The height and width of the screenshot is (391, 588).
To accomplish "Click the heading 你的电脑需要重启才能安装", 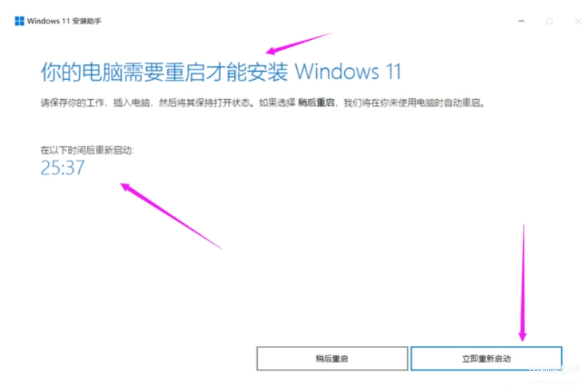I will [164, 72].
